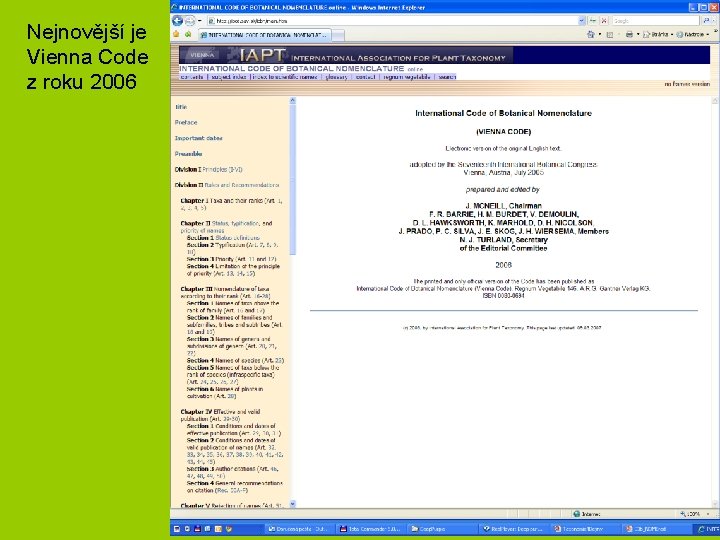Switch to Taxonomie PowerPoint taskbar button
This screenshot has height=540, width=720.
click(583, 529)
